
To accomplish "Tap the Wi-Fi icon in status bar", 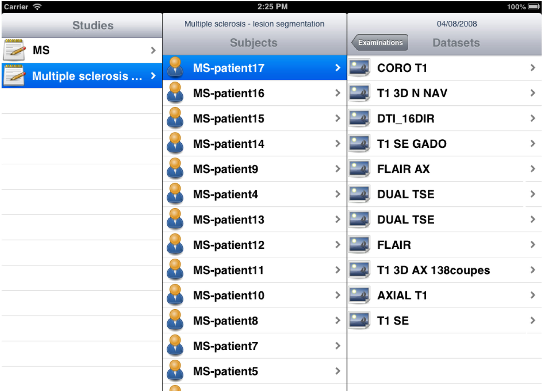I will pyautogui.click(x=37, y=7).
